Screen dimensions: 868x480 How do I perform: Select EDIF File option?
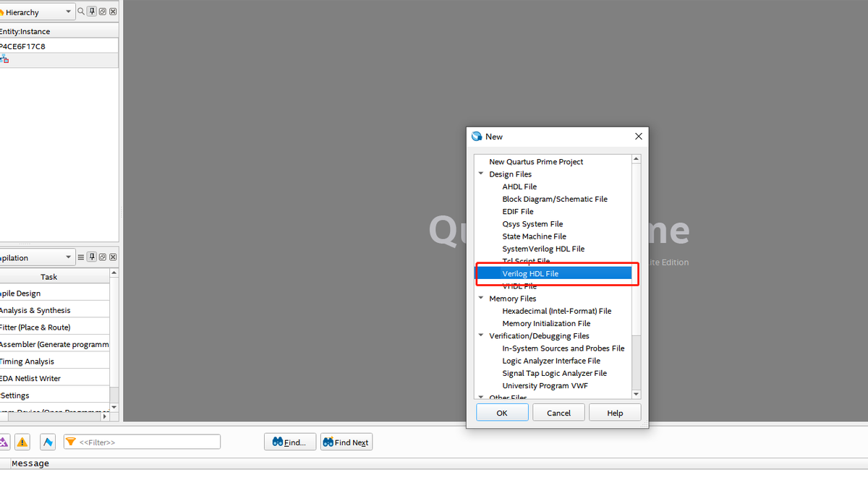(518, 212)
